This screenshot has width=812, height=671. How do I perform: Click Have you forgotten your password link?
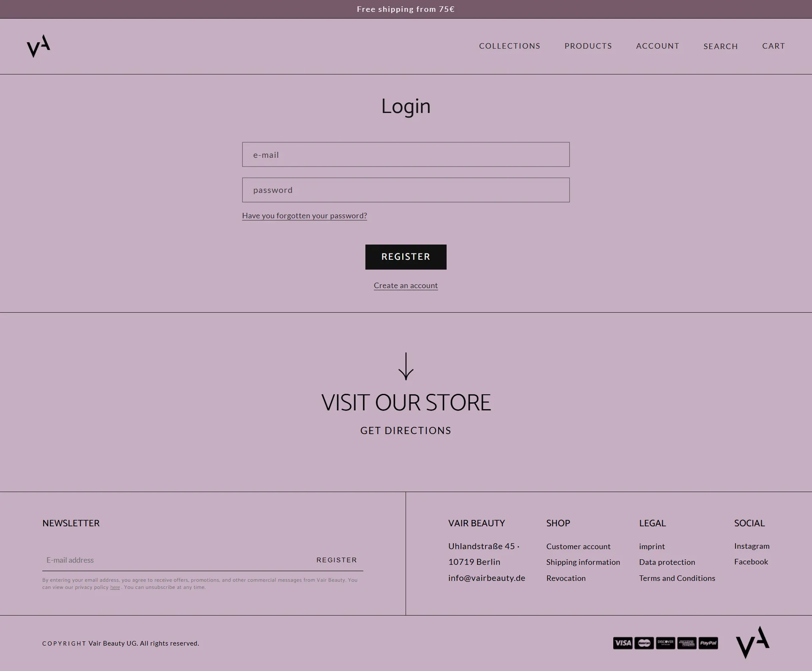click(304, 215)
